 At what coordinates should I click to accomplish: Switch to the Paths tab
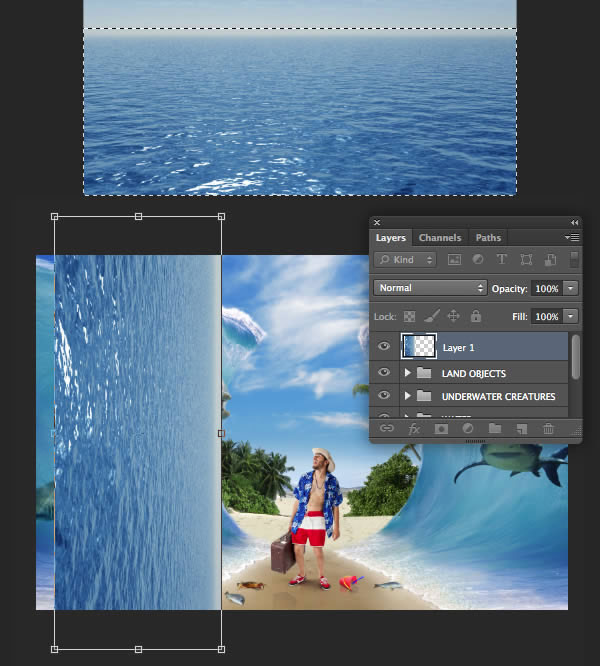488,237
